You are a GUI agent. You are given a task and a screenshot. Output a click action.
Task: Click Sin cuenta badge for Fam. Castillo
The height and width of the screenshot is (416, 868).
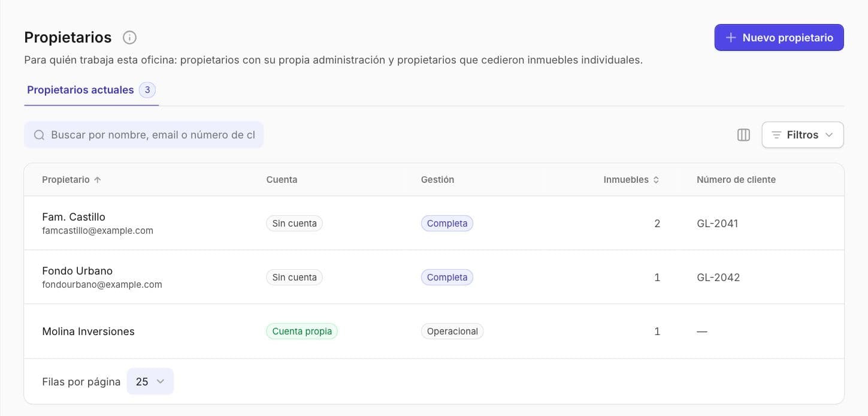(294, 224)
